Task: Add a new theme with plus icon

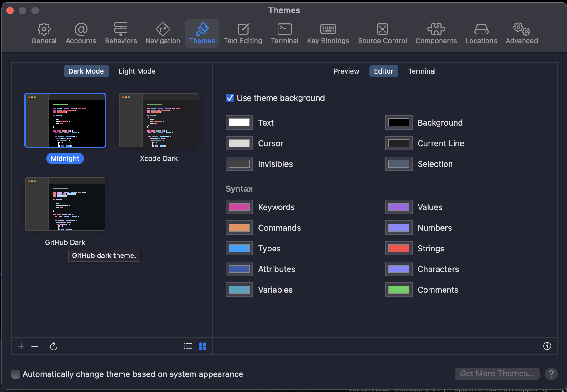Action: click(21, 346)
